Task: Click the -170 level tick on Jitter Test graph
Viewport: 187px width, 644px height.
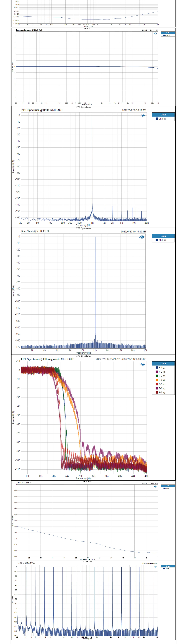Action: pyautogui.click(x=17, y=347)
